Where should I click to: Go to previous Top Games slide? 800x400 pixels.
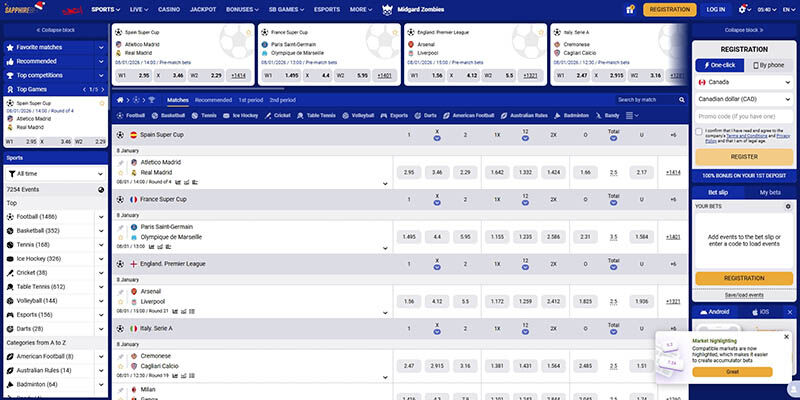84,90
